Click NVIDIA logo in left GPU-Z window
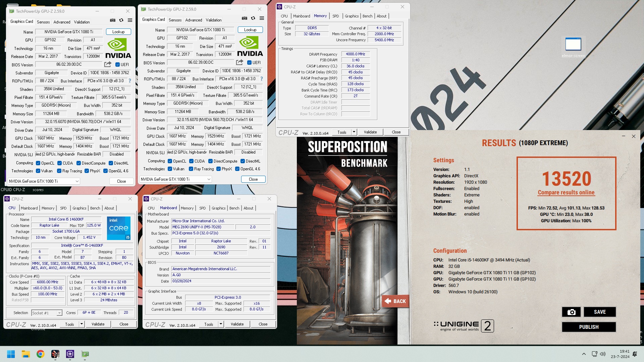644x362 pixels. [x=118, y=48]
